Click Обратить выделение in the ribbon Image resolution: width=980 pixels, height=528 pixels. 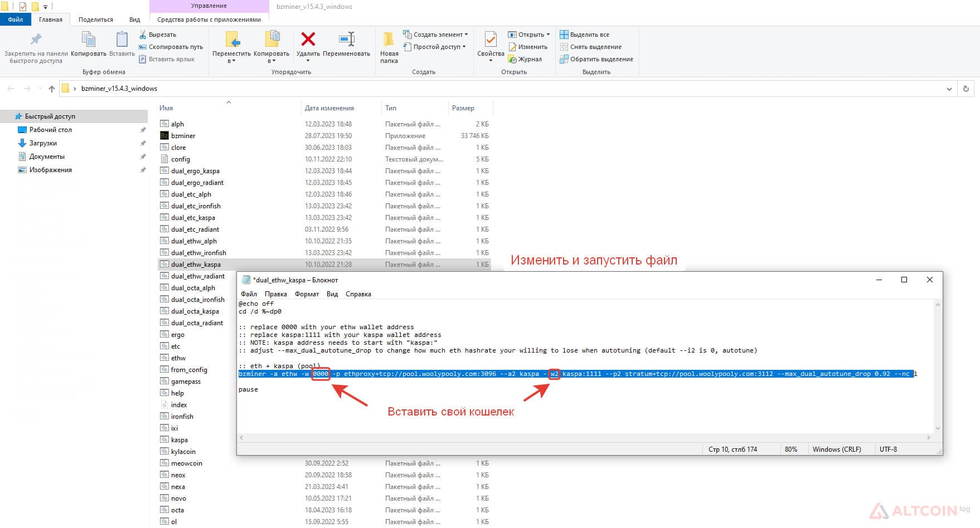coord(596,59)
